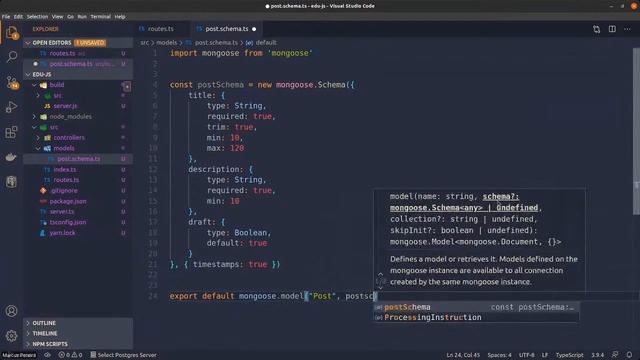Open changes compare icon in editor toolbar
640x360 pixels.
[597, 29]
